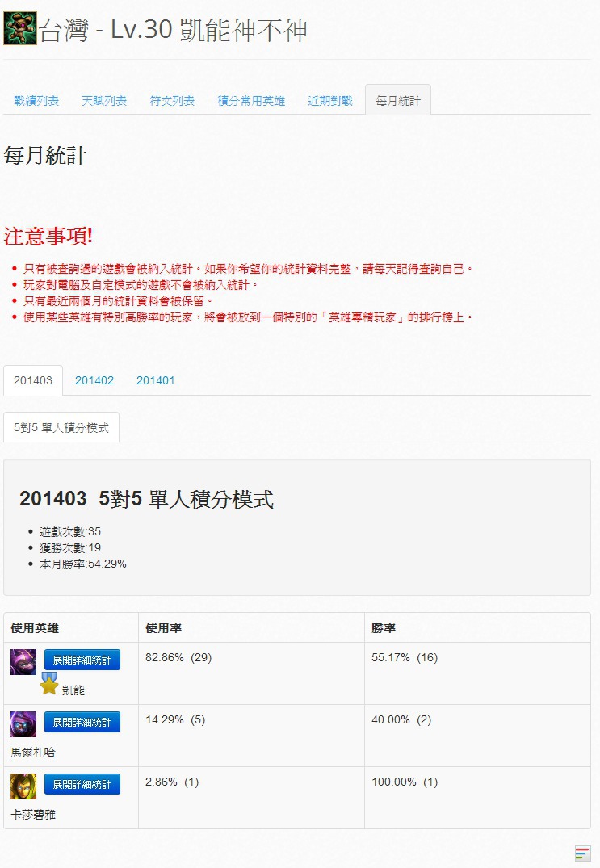Image resolution: width=600 pixels, height=868 pixels.
Task: Click the 遊戲次數:35 line
Action: [70, 531]
